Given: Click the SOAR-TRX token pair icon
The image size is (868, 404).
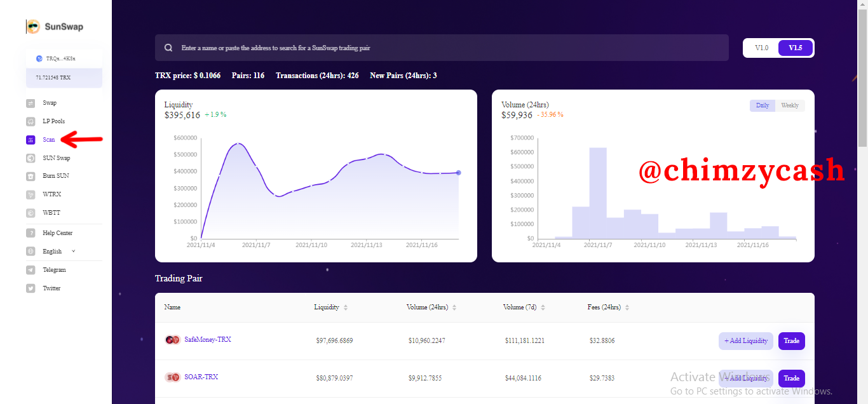Looking at the screenshot, I should click(x=172, y=377).
